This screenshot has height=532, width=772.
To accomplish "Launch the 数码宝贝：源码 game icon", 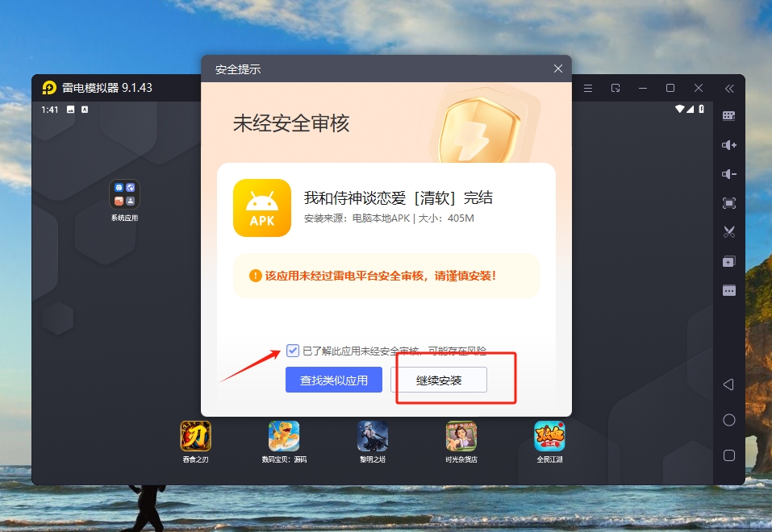I will click(284, 436).
